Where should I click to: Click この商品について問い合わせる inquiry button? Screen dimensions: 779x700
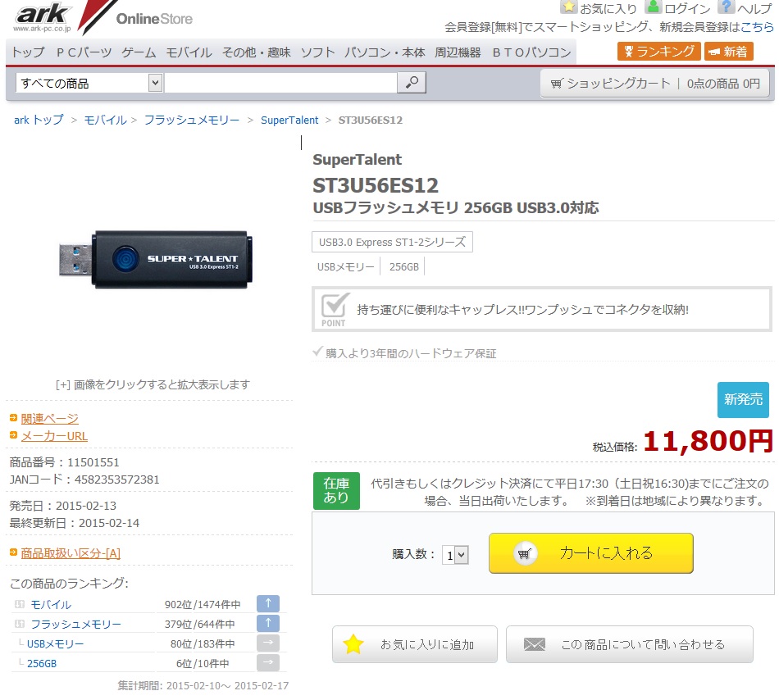pos(630,644)
